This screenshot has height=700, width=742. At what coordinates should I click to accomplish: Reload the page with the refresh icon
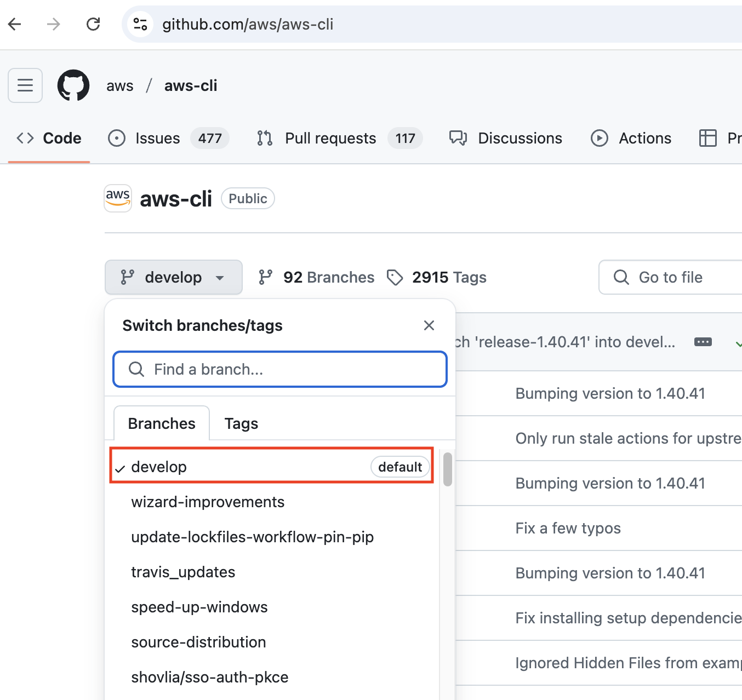[x=93, y=24]
